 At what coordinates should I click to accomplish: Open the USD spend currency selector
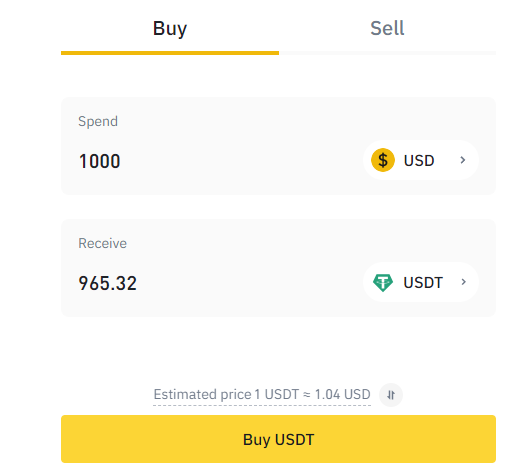pyautogui.click(x=421, y=160)
